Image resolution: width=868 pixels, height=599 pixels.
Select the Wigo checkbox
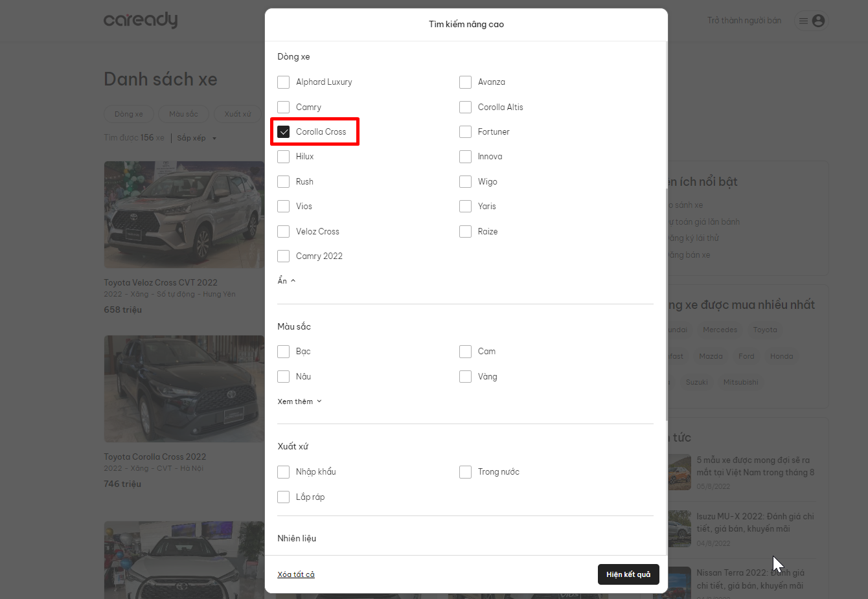465,181
